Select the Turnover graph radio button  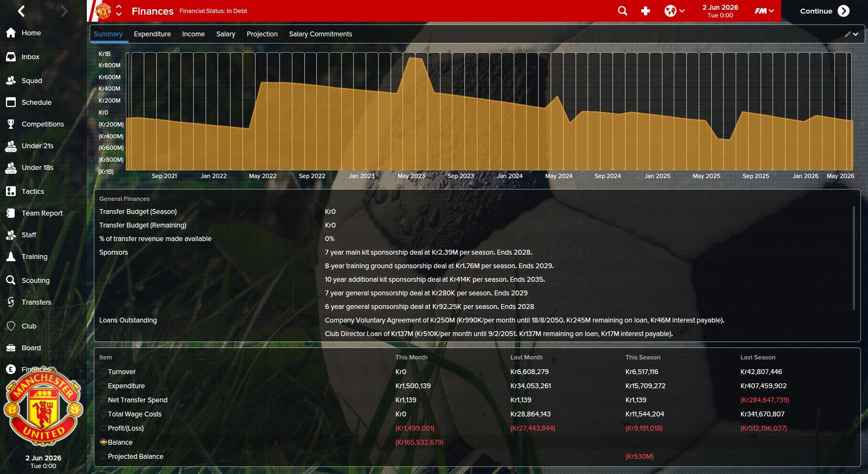point(103,372)
